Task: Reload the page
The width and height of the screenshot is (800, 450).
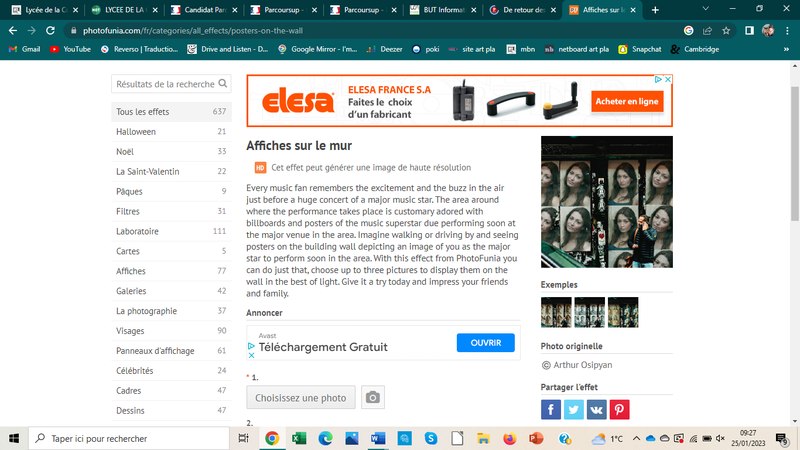Action: pos(50,31)
